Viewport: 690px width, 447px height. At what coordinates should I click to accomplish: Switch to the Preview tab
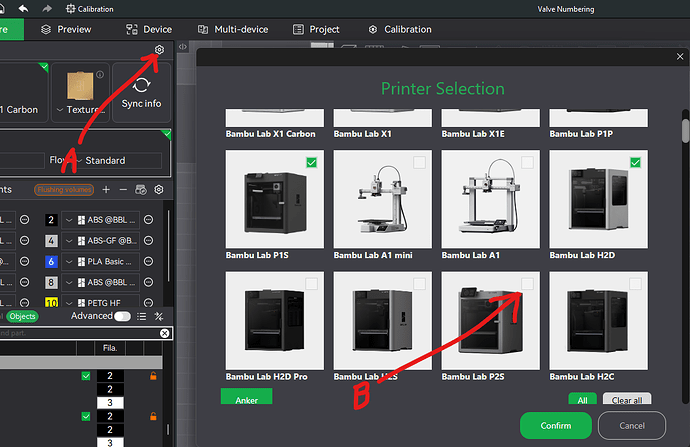point(66,29)
